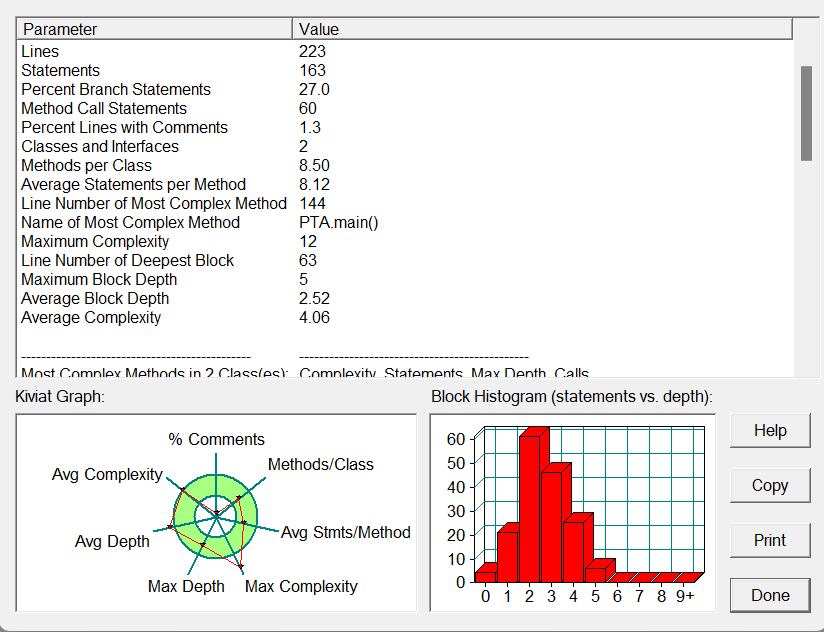Click the Avg Depth axis label

pos(112,541)
